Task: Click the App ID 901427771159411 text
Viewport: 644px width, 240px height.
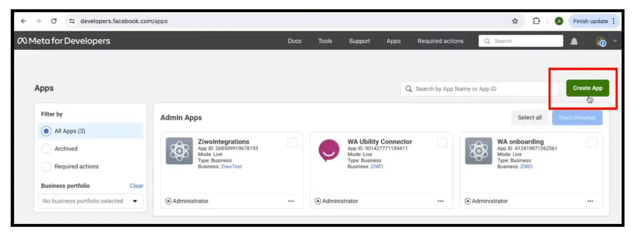Action: pos(378,148)
